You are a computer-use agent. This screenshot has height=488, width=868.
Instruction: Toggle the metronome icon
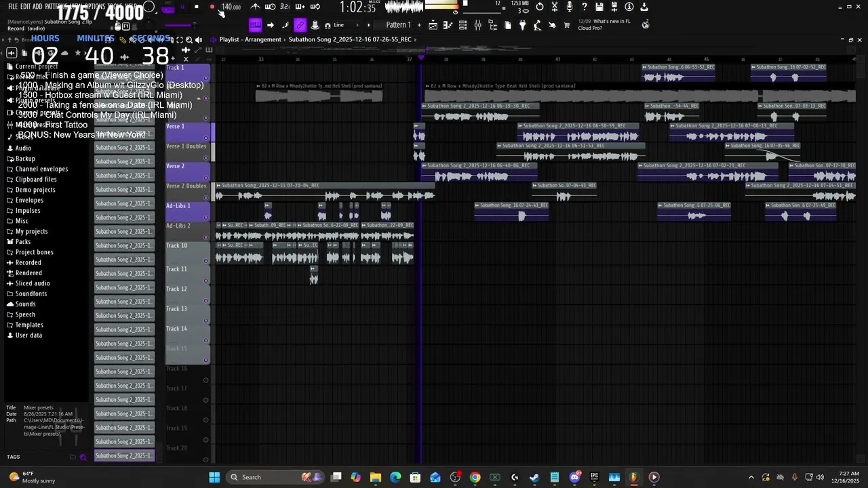tap(256, 7)
